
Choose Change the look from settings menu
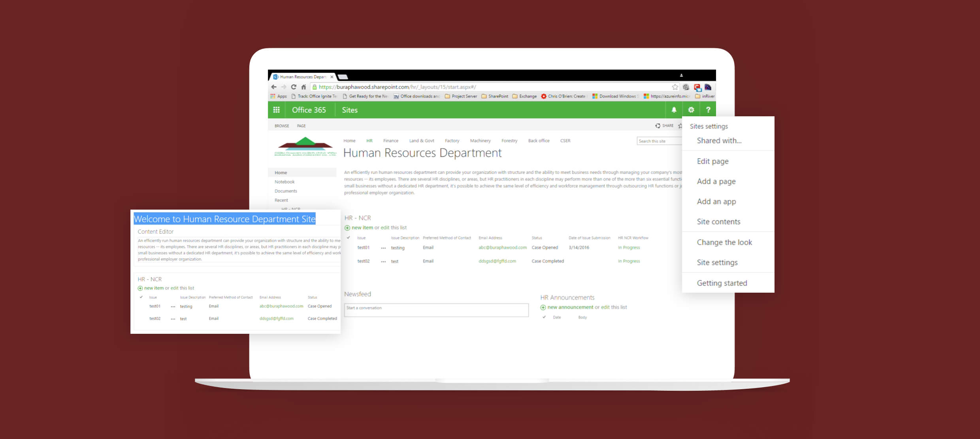pyautogui.click(x=725, y=242)
